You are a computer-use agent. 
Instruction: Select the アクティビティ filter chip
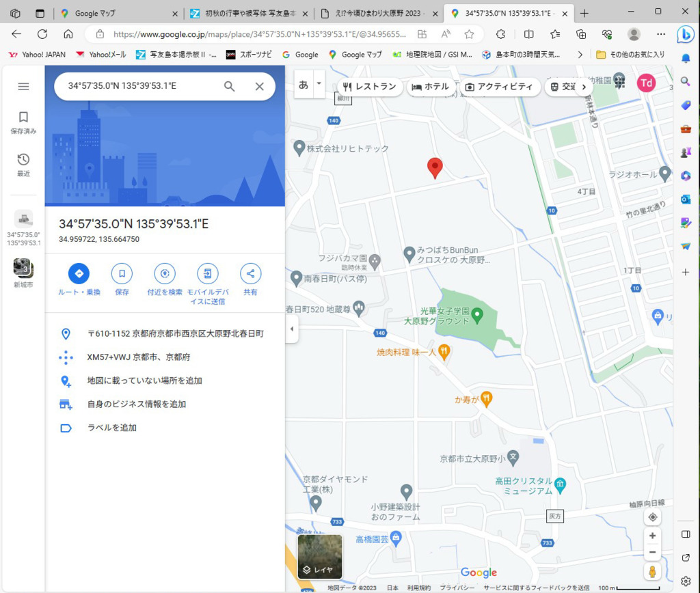500,87
